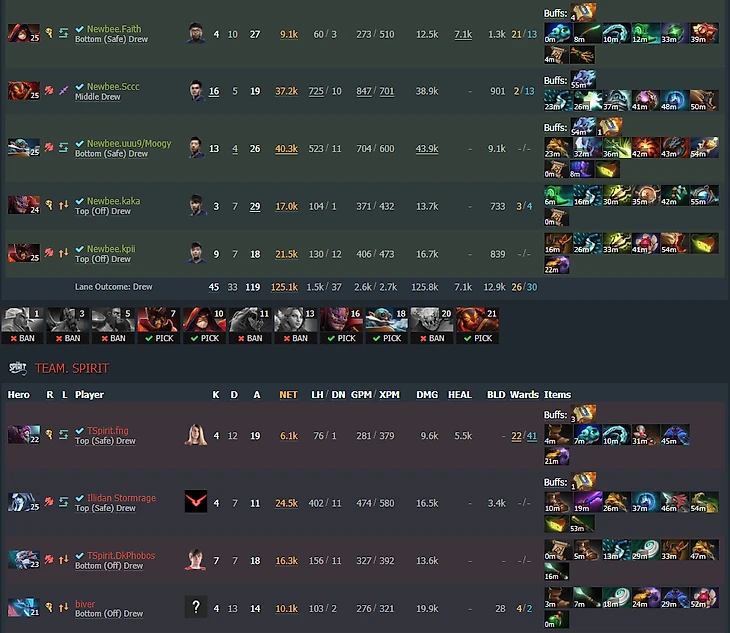Sort table by HEAL column header
730x633 pixels.
tap(460, 395)
